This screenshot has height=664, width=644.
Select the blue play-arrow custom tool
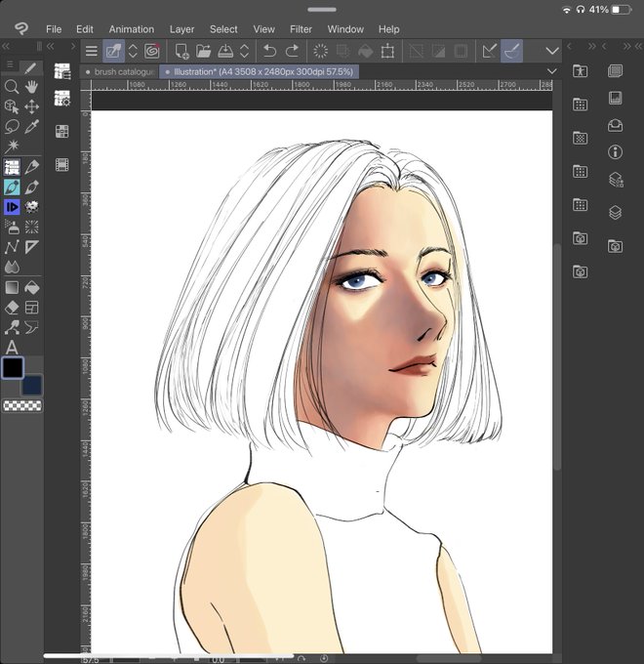pyautogui.click(x=12, y=207)
